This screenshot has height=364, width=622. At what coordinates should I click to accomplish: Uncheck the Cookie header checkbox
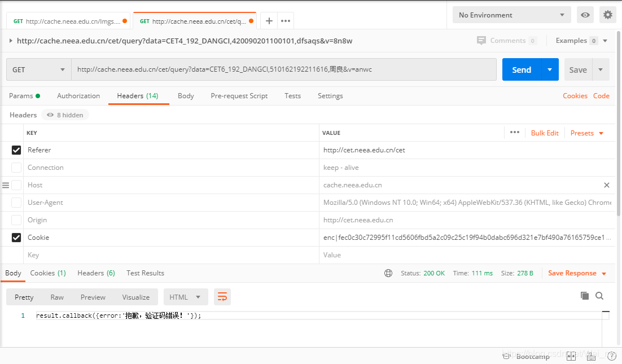[16, 238]
